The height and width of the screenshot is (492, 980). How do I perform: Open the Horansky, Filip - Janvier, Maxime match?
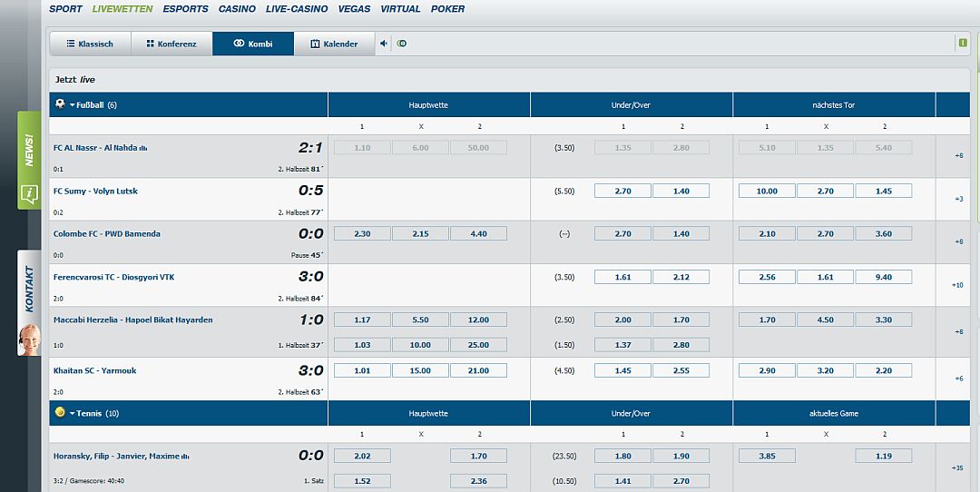coord(116,457)
